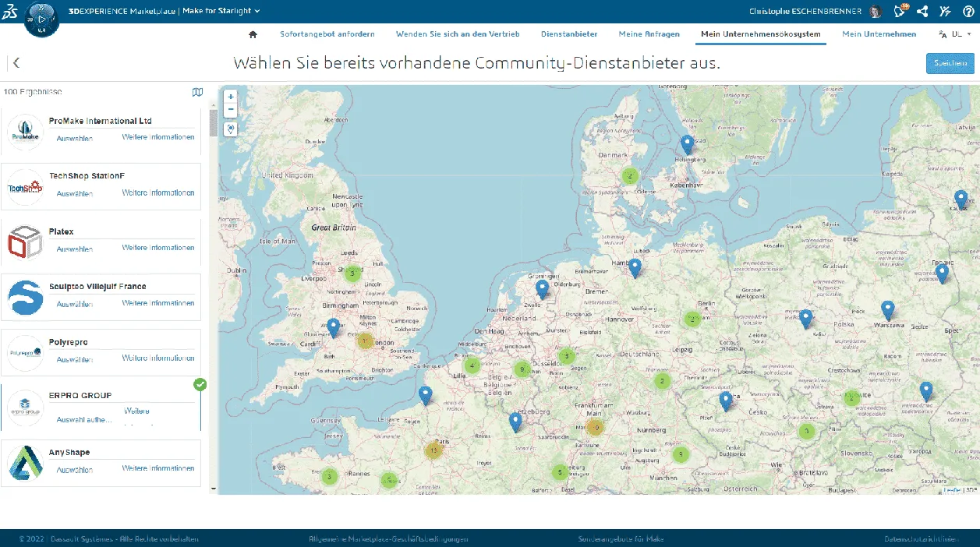Open the notifications bell icon
Viewport: 980px width, 547px height.
click(900, 11)
